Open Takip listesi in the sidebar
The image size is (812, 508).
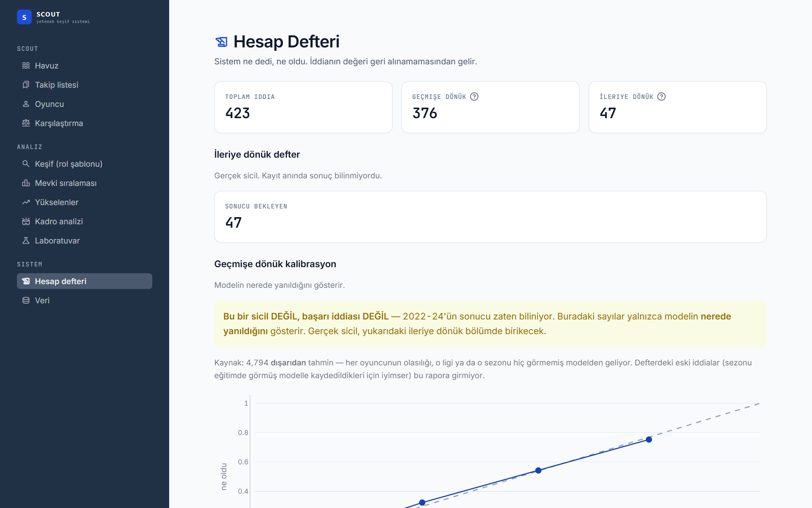pyautogui.click(x=85, y=85)
